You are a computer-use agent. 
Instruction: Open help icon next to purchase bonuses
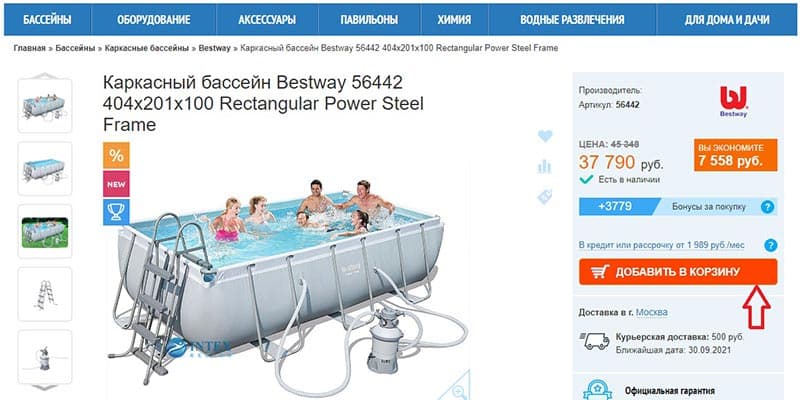(x=767, y=207)
